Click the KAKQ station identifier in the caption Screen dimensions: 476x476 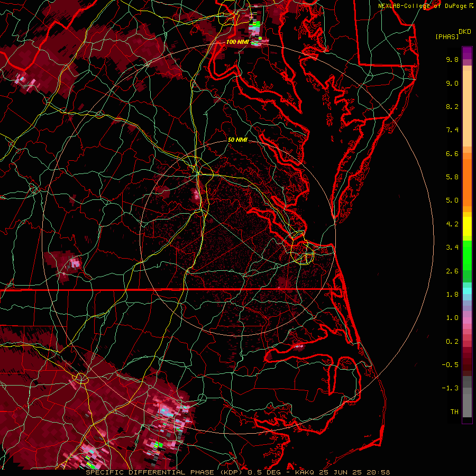tap(305, 472)
